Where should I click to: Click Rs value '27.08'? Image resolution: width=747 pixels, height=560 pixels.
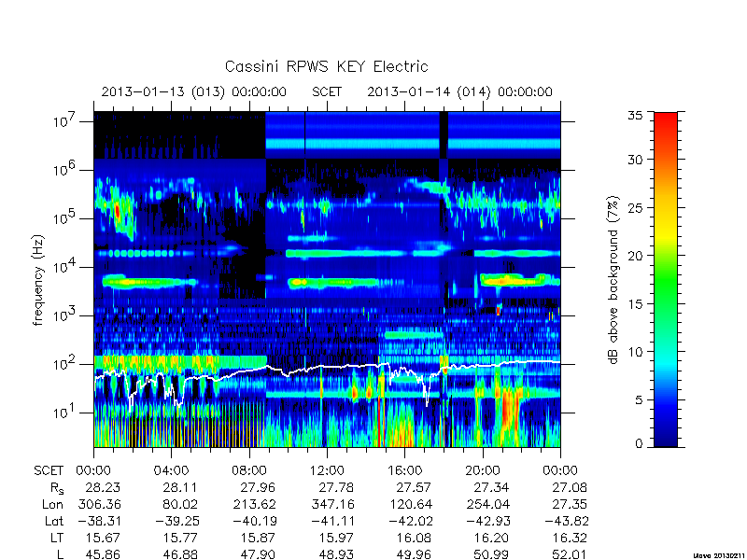point(569,487)
